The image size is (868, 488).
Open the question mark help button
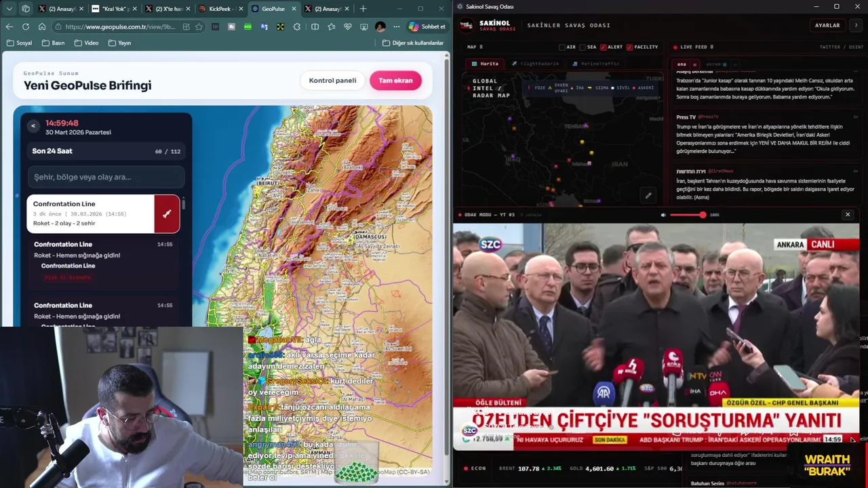(855, 25)
